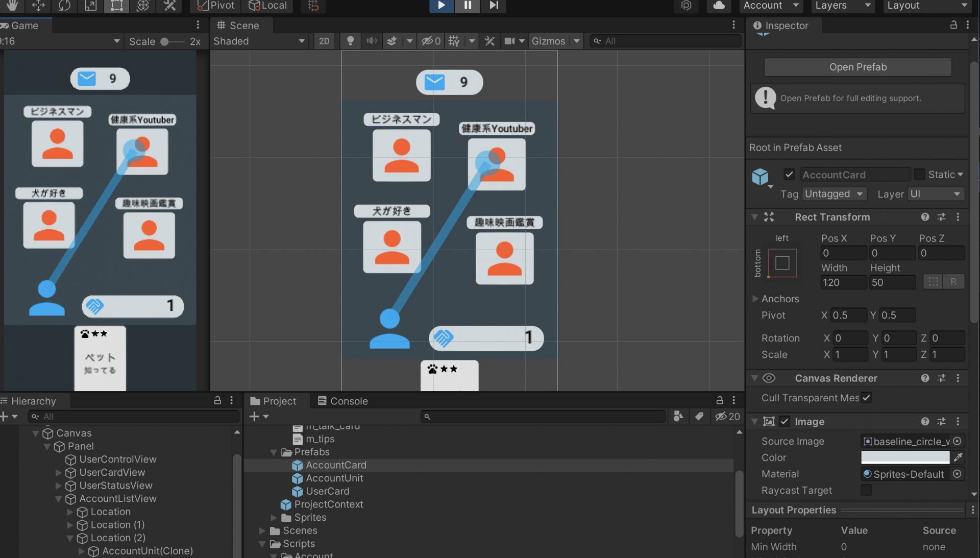Toggle the Static checkbox
This screenshot has width=980, height=558.
919,175
